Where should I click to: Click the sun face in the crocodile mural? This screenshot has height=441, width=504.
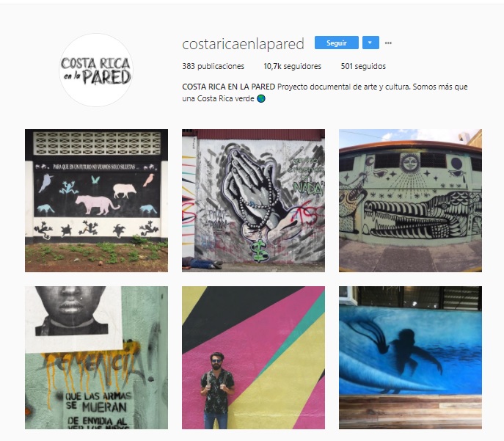pyautogui.click(x=409, y=163)
